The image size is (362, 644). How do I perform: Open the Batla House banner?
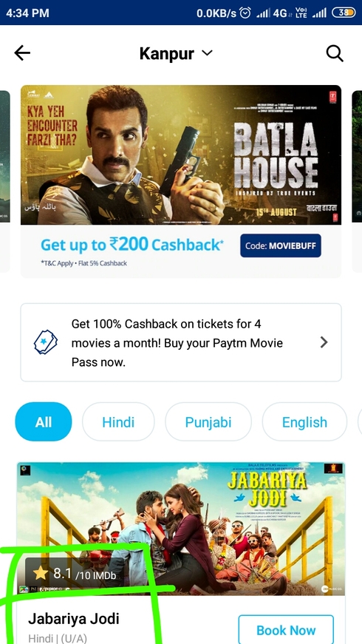(x=181, y=155)
